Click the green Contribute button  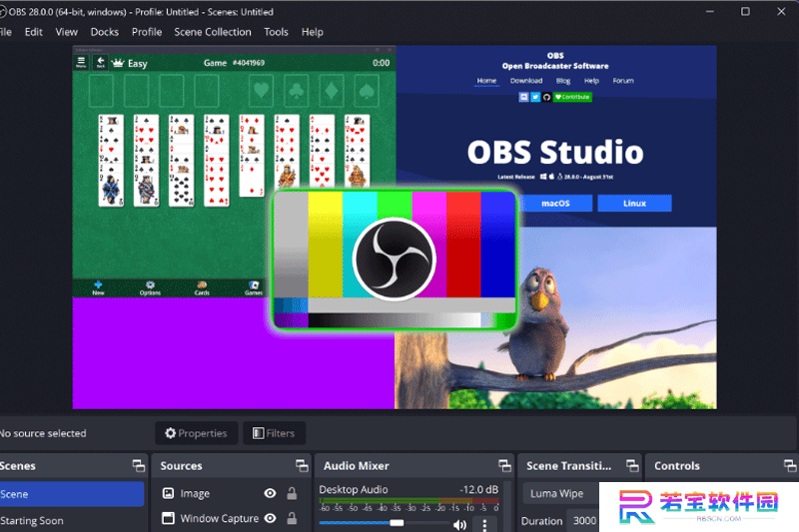[572, 97]
